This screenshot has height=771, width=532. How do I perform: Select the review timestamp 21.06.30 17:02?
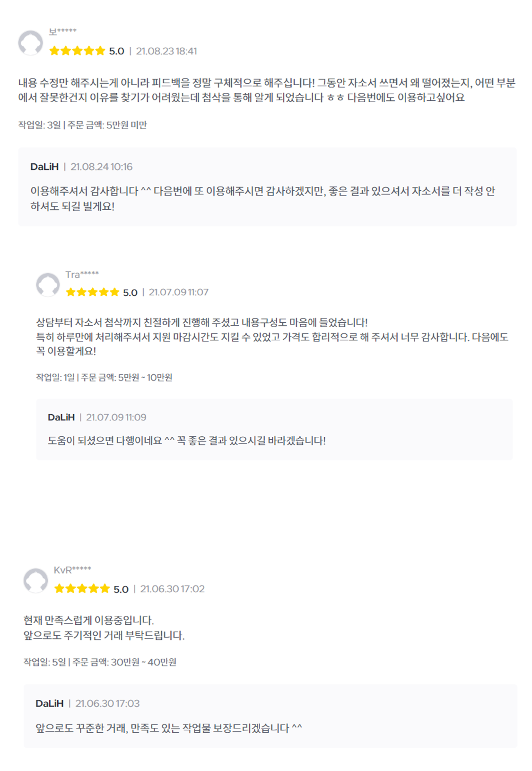click(x=172, y=589)
